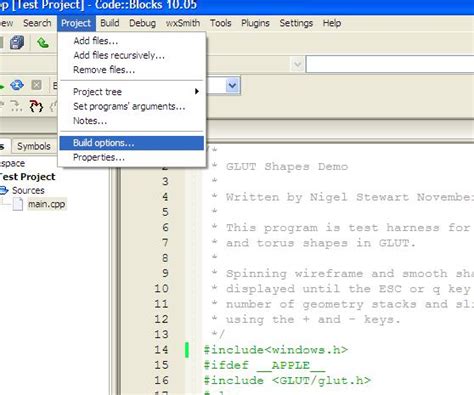Click the dotted Next line debugger icon
474x395 pixels.
(x=15, y=106)
